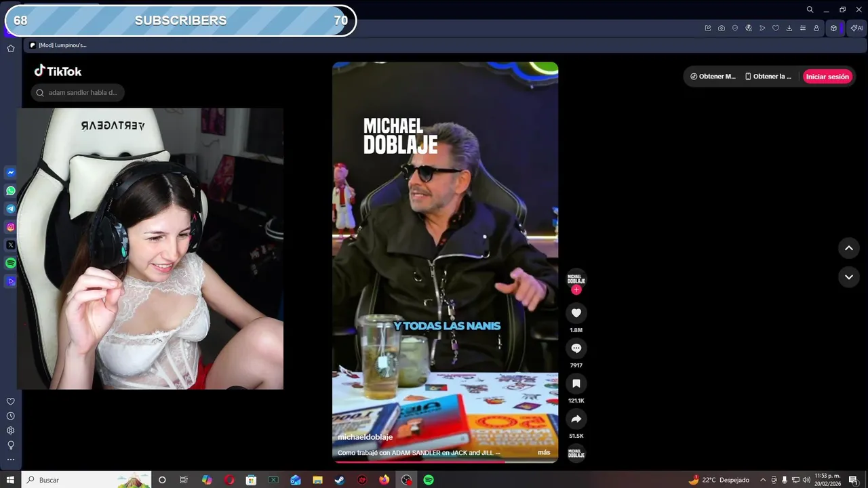Open the sidebar three-dots menu

(11, 460)
